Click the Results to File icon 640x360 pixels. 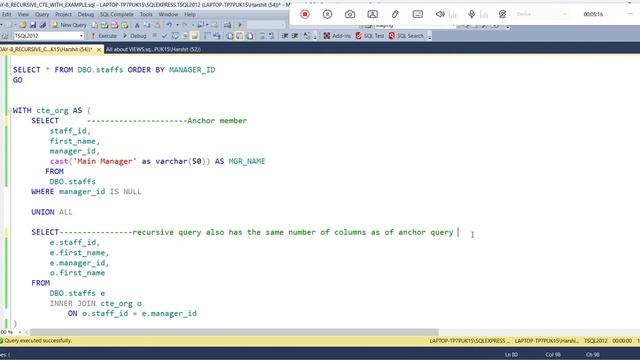click(x=249, y=36)
